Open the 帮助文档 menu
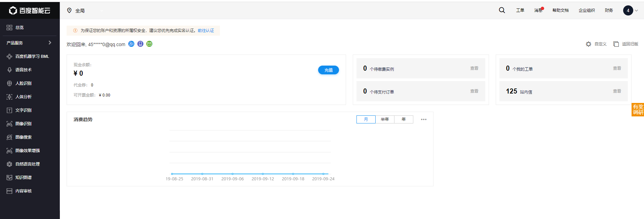644x219 pixels. click(x=561, y=10)
